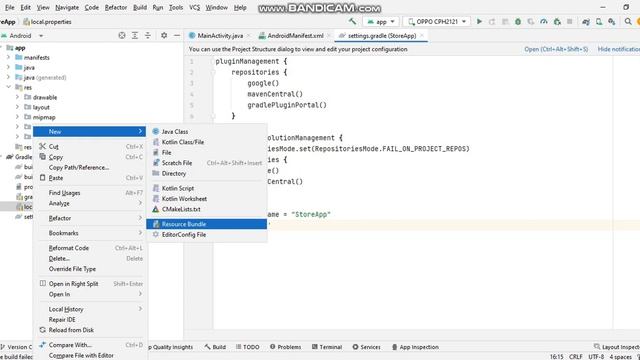Choose CMakeLists.txt in New submenu
Viewport: 640px width, 360px height.
[207, 209]
